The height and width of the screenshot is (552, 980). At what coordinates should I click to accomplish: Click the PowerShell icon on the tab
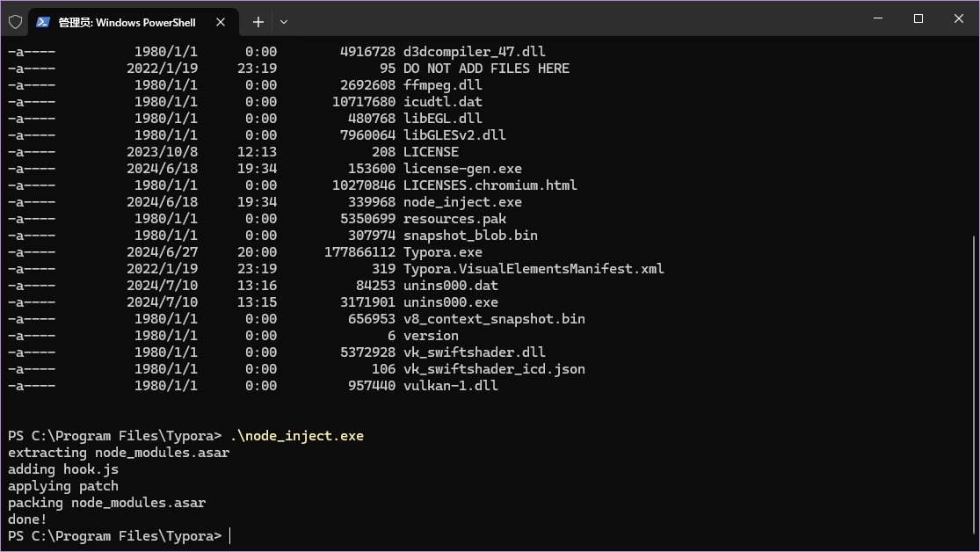43,22
